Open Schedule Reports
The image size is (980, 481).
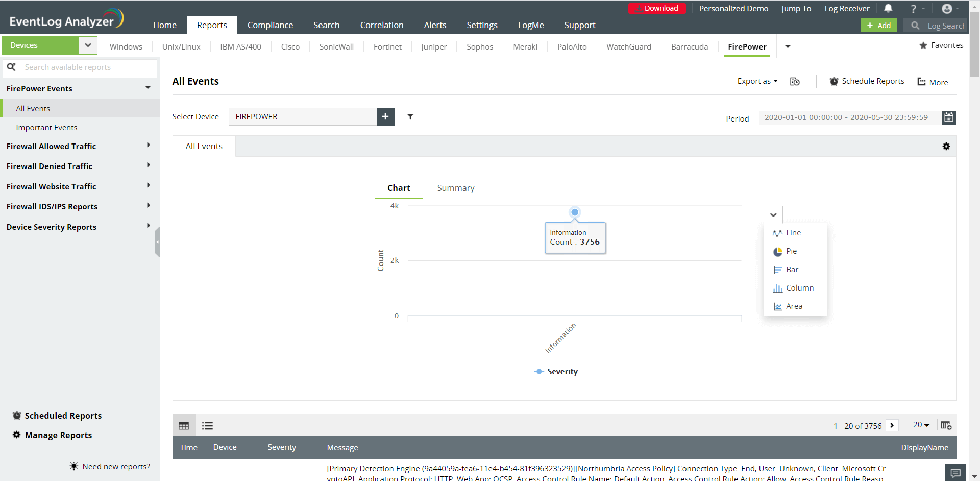pyautogui.click(x=867, y=81)
